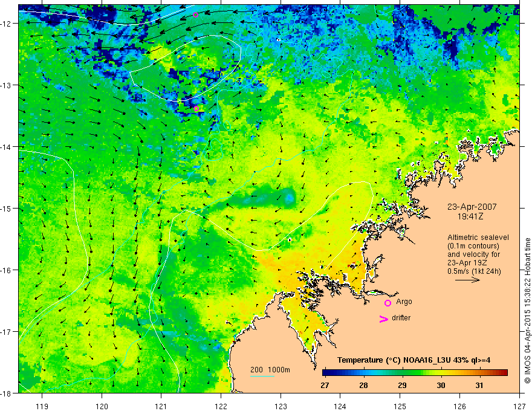Click the -12 latitude axis label
Image resolution: width=532 pixels, height=411 pixels.
(x=7, y=24)
